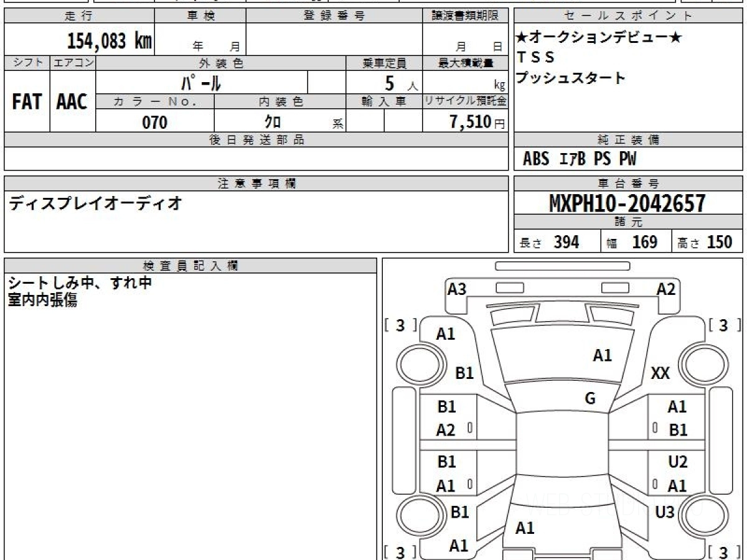Screen dimensions: 747x560
Task: Select the リサイクル預託金 header
Action: [466, 101]
